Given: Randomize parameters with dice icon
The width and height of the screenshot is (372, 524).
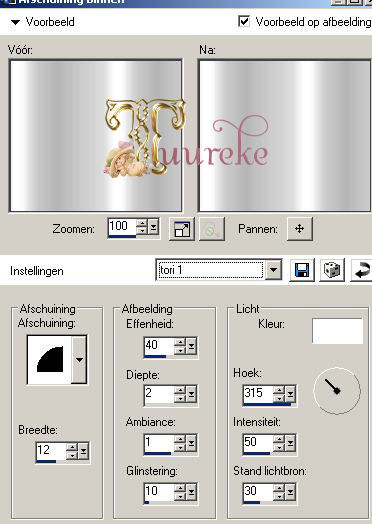Looking at the screenshot, I should tap(332, 270).
